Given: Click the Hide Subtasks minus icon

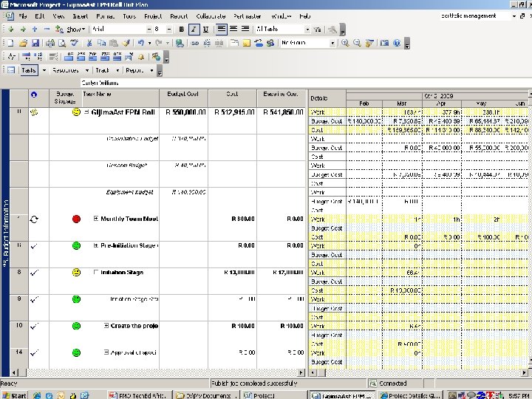Looking at the screenshot, I should tap(47, 30).
